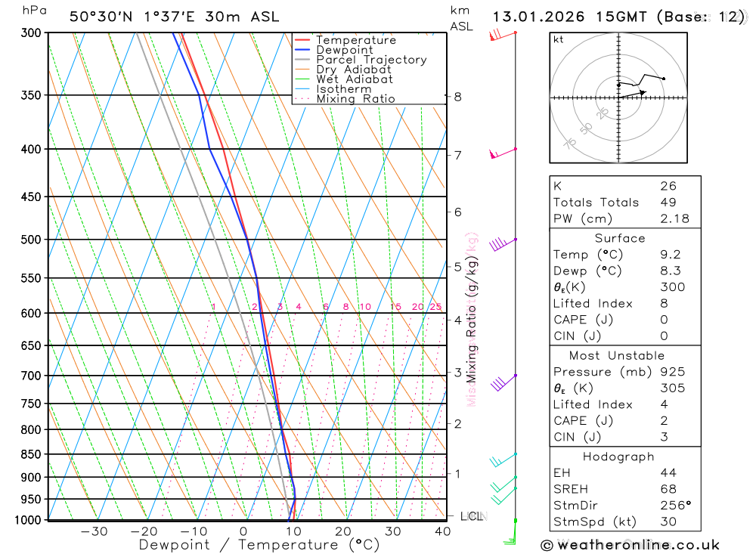The image size is (756, 554).
Task: Click the red Temperature line sample in legend
Action: click(x=302, y=40)
